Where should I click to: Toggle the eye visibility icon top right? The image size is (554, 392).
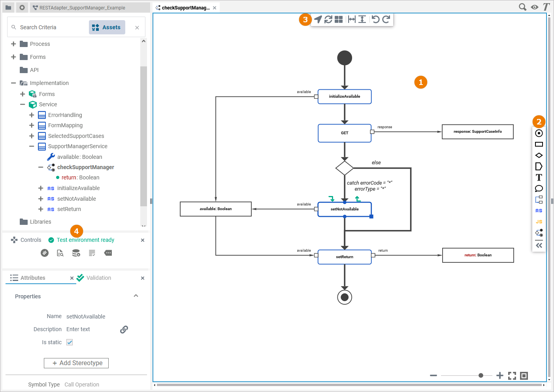point(535,7)
